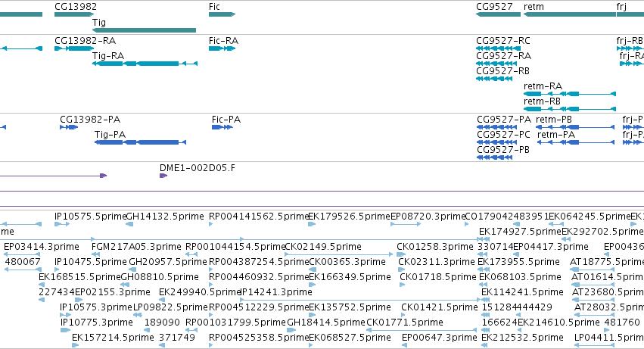Select EST FGM217A05.3prime
This screenshot has width=644, height=349.
[136, 247]
